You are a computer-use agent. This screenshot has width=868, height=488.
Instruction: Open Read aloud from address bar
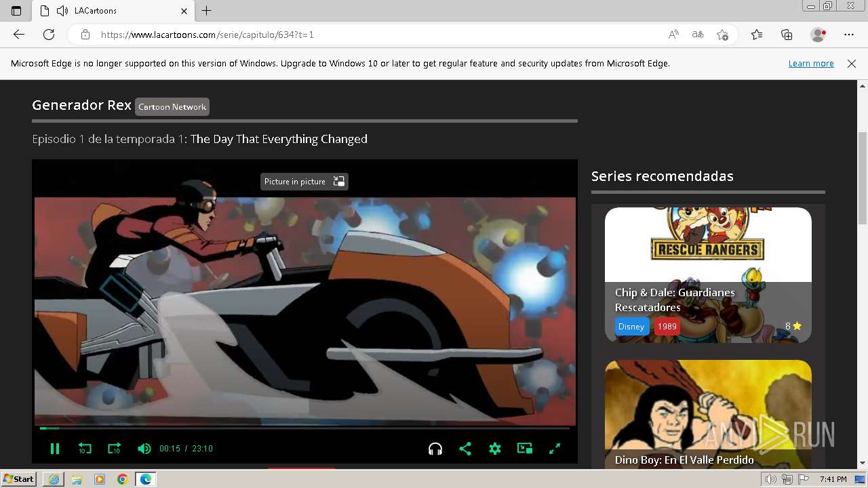click(673, 35)
